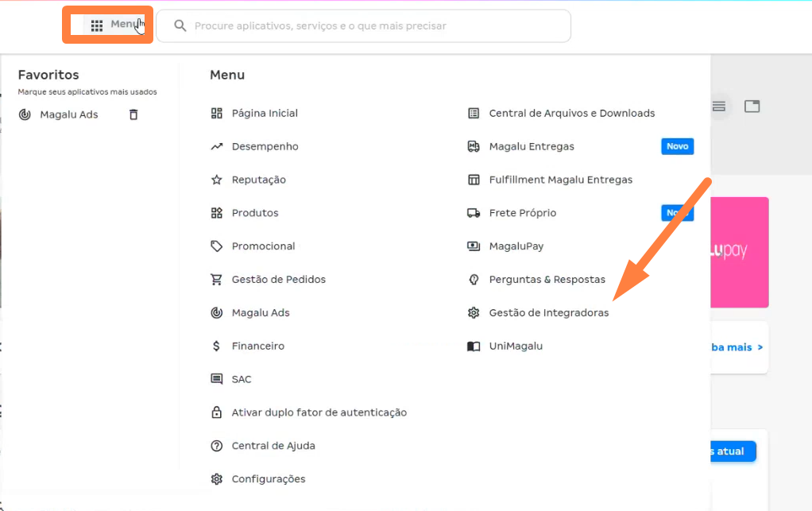Open Central de Arquivos e Downloads

coord(571,114)
